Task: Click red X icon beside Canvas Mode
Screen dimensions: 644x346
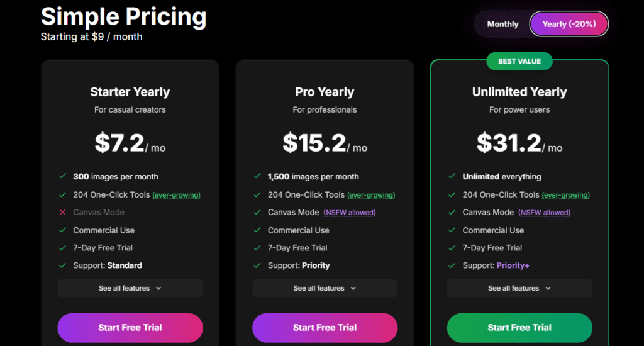Action: click(x=62, y=213)
